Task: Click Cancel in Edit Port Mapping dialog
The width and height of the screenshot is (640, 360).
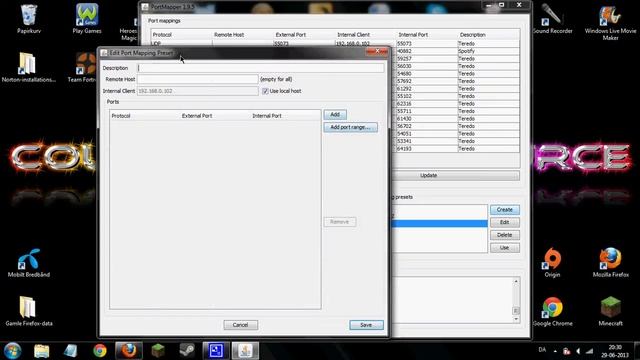Action: pyautogui.click(x=240, y=325)
